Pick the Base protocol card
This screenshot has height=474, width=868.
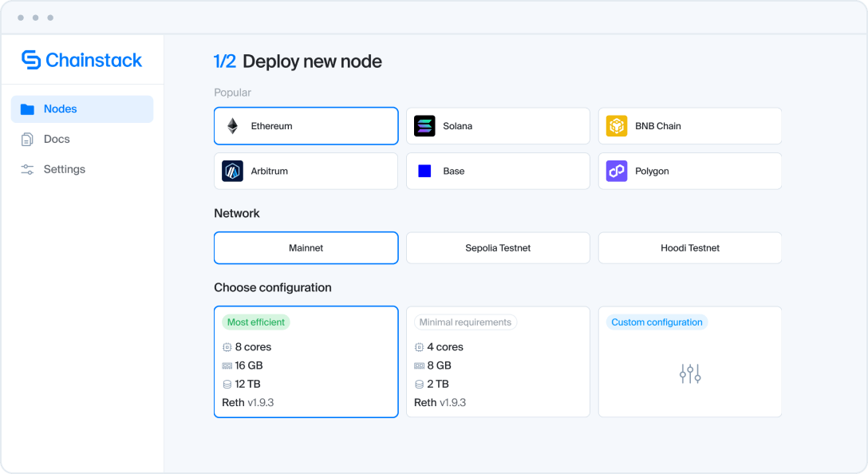click(498, 171)
